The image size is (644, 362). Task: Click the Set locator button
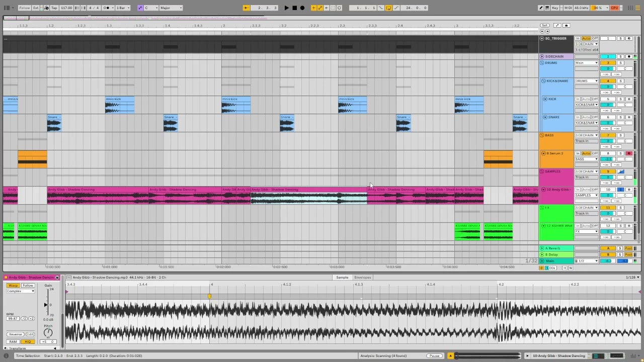click(x=544, y=25)
